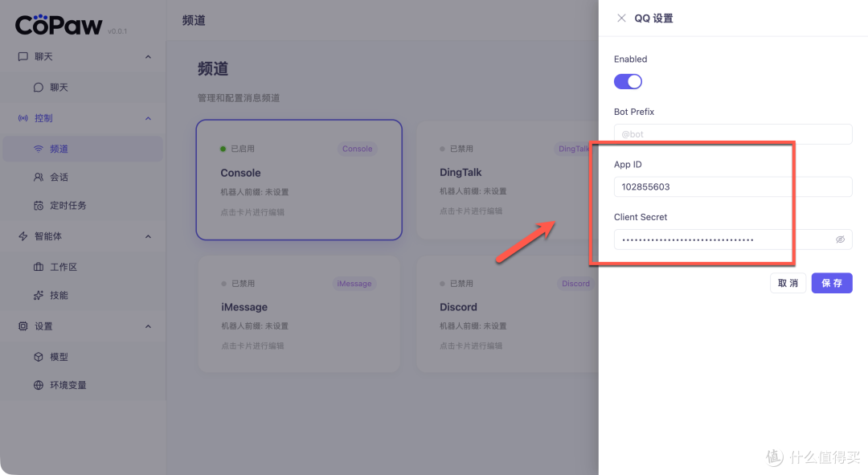Cancel with the 取消 button
This screenshot has width=868, height=475.
click(788, 283)
